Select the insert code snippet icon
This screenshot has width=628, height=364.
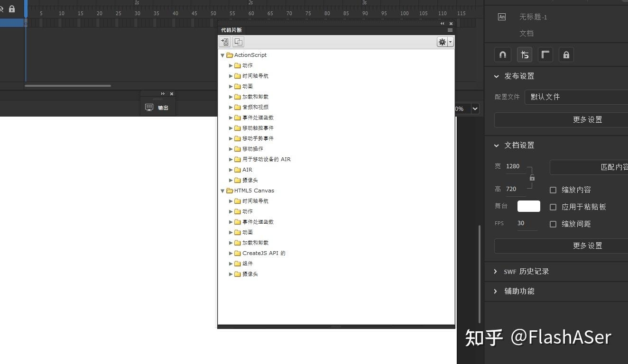[225, 42]
